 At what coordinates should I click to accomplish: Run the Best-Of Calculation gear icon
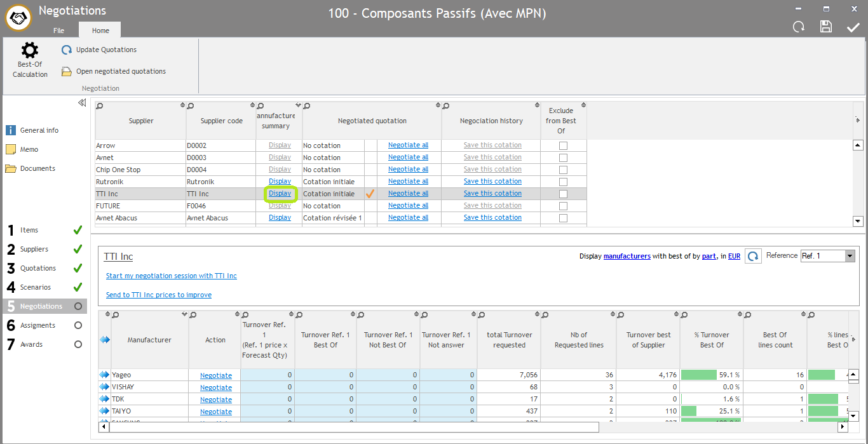pyautogui.click(x=30, y=51)
